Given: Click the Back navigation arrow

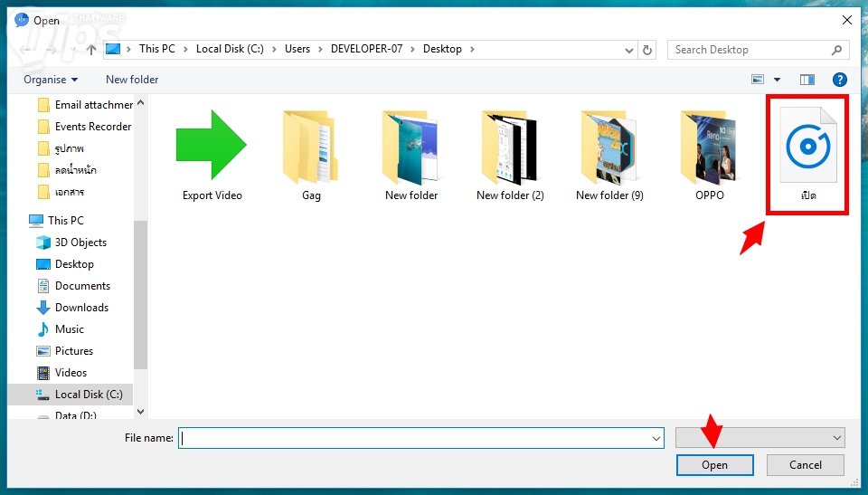Looking at the screenshot, I should [24, 50].
